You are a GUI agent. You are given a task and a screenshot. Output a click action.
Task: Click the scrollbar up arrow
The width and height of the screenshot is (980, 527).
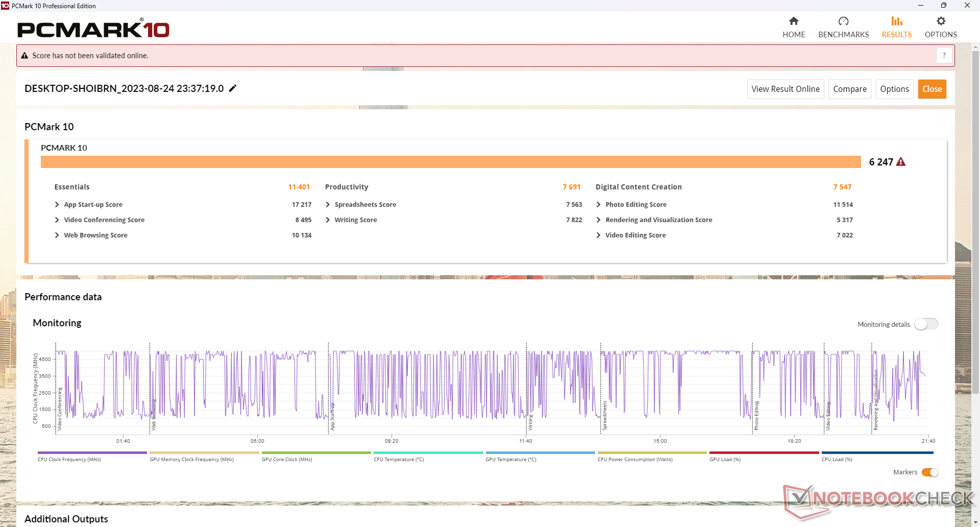975,47
